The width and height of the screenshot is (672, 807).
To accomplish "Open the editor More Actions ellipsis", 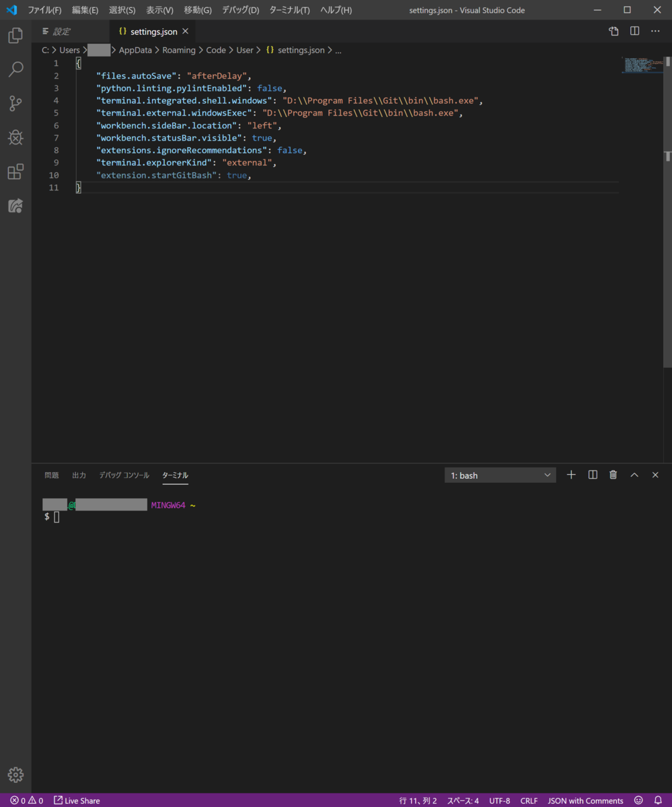I will click(655, 32).
